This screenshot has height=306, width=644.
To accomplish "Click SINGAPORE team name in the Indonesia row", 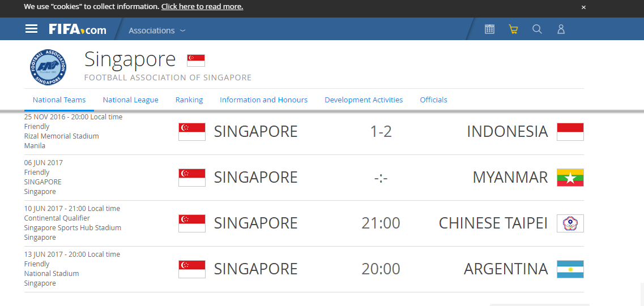I will (x=255, y=132).
